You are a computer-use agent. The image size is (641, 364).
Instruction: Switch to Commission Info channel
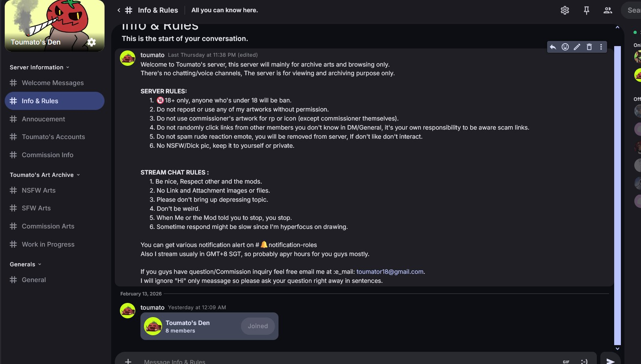tap(47, 155)
